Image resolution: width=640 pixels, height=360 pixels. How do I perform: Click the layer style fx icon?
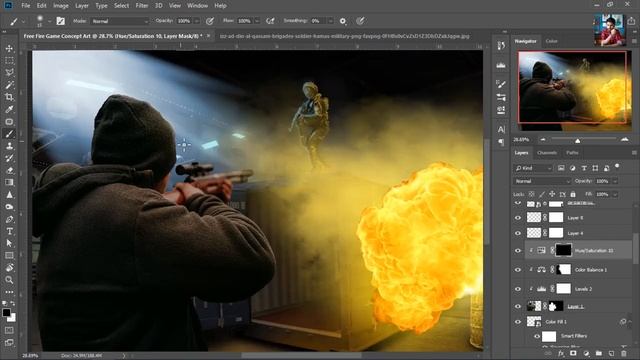point(561,353)
